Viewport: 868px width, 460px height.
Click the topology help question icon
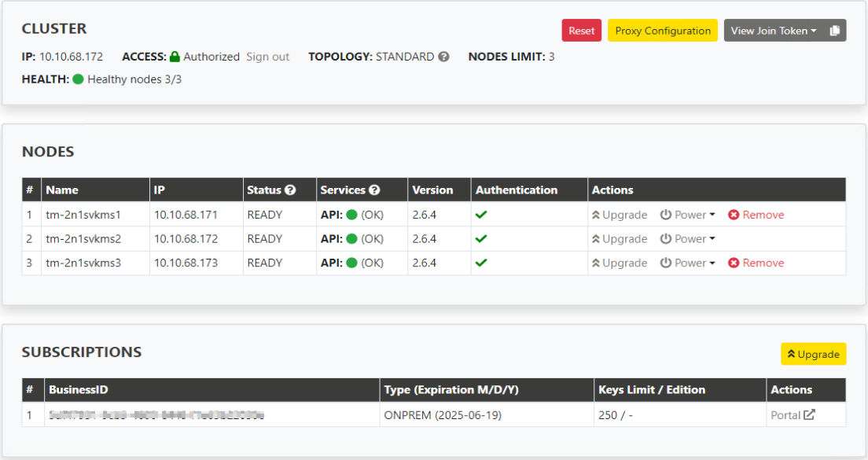(443, 57)
